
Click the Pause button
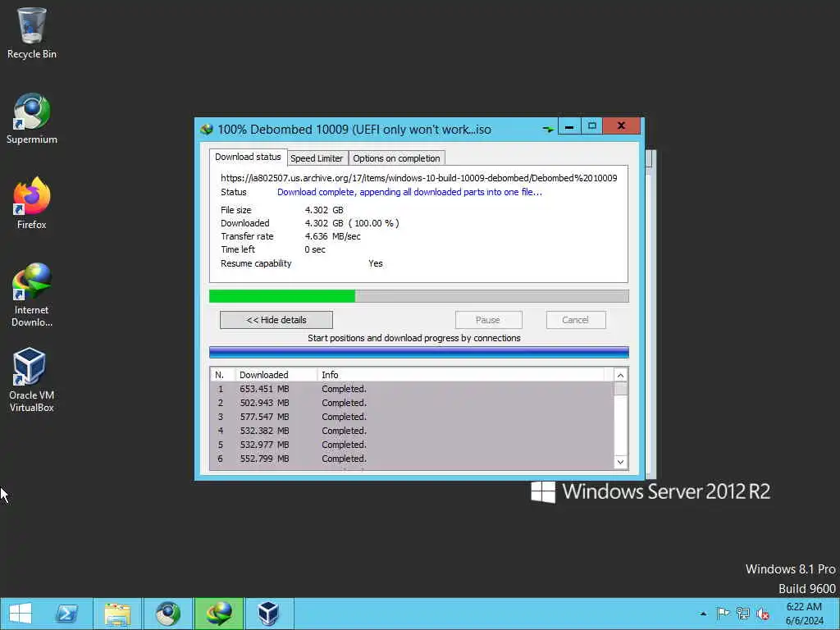pos(488,320)
